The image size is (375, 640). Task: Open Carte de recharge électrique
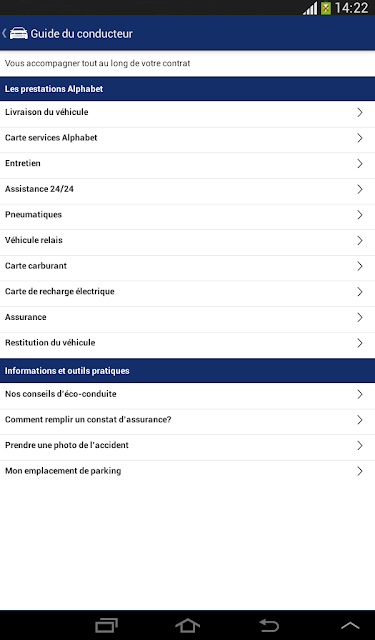(187, 292)
